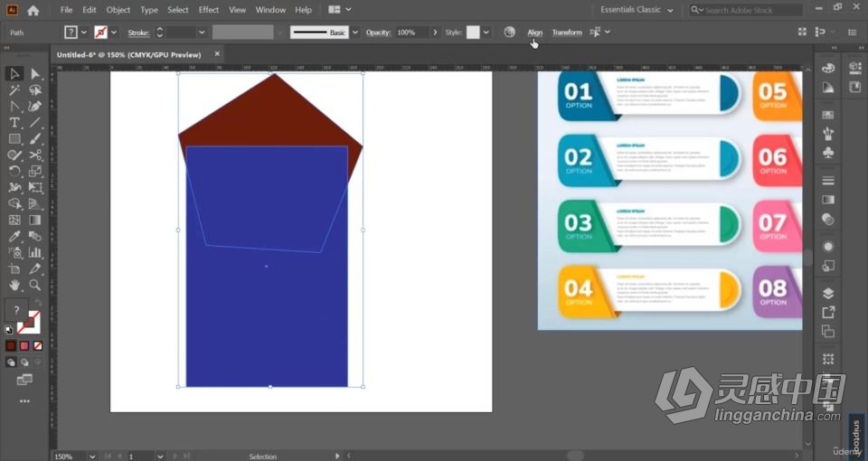Toggle Color fill mode button

tap(11, 346)
